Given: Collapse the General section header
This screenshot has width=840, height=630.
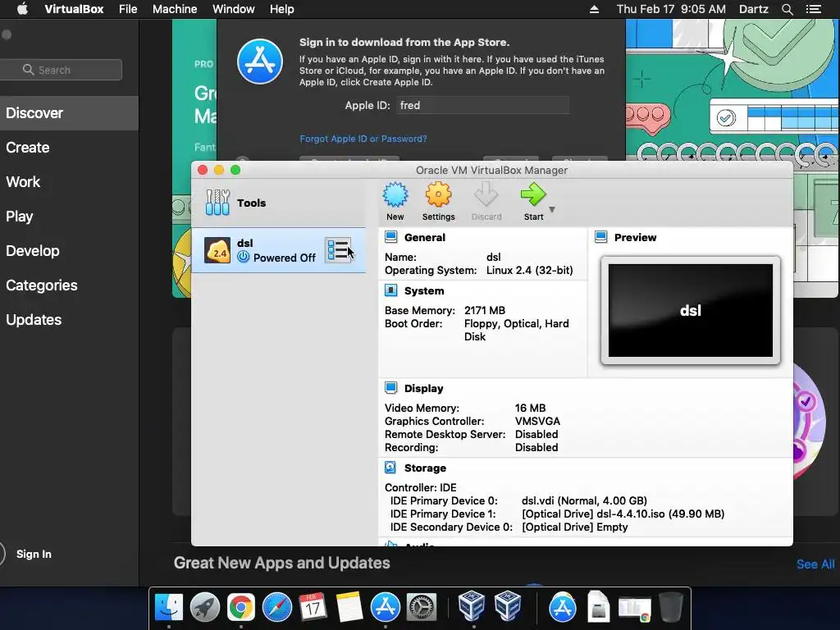Looking at the screenshot, I should coord(425,237).
